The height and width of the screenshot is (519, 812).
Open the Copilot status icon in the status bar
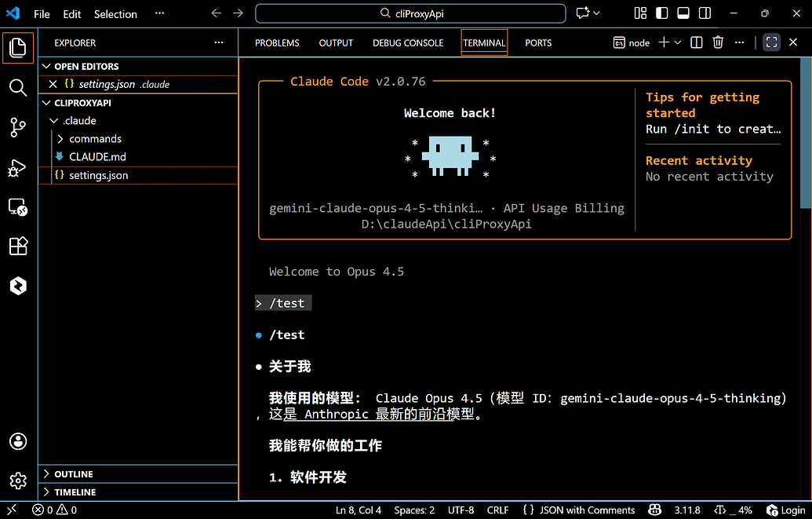coord(654,510)
